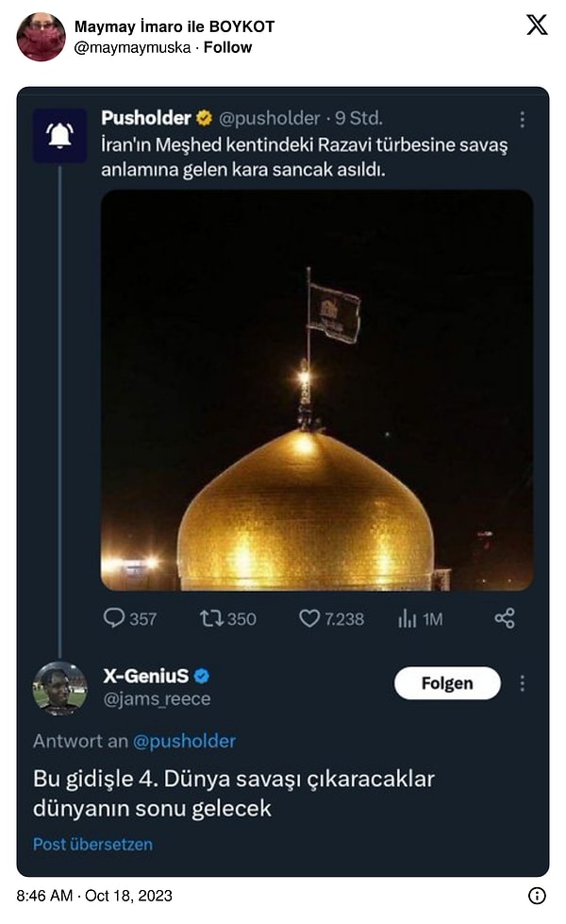Screen dimensions: 566x924
Task: Click the Folgen follow button
Action: tap(447, 683)
